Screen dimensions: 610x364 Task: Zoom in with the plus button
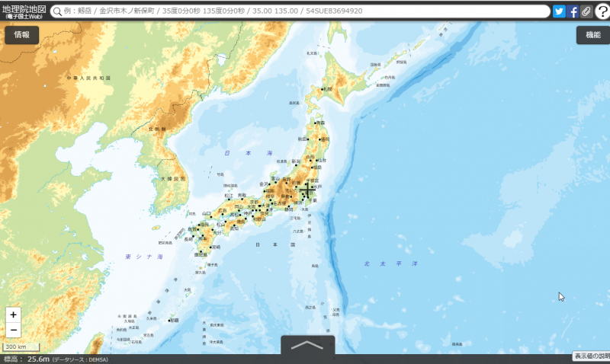click(x=14, y=315)
